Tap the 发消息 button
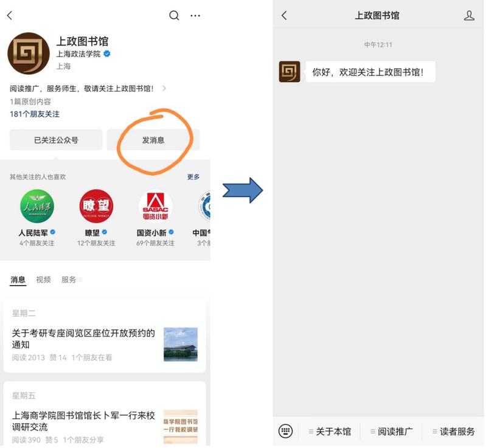The height and width of the screenshot is (448, 486). point(153,140)
